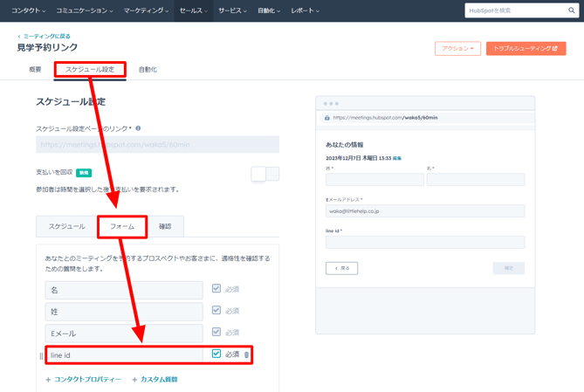Screen dimensions: 584x392
Task: Click the plus icon for コンタクトプロパティー
Action: click(48, 380)
